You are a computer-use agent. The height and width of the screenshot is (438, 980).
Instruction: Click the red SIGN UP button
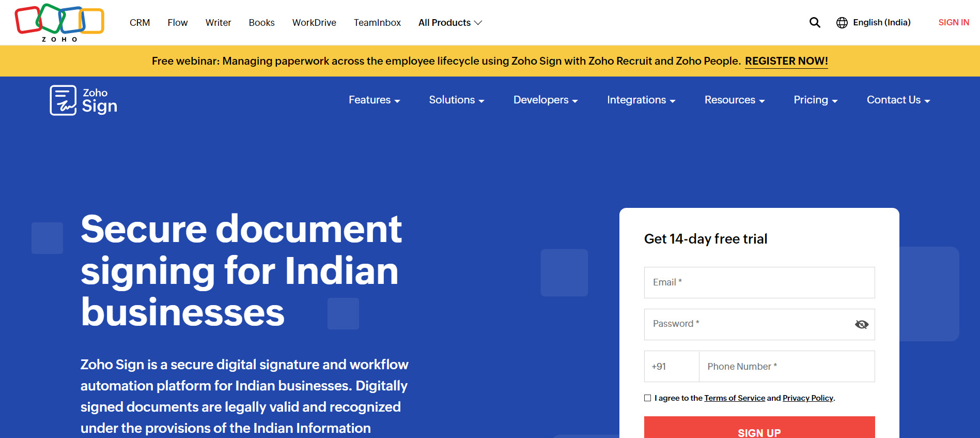click(x=759, y=428)
